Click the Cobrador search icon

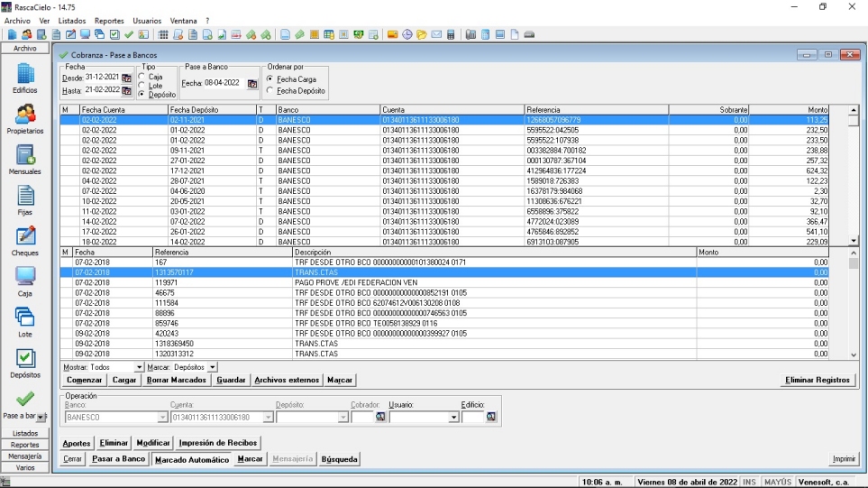coord(380,417)
